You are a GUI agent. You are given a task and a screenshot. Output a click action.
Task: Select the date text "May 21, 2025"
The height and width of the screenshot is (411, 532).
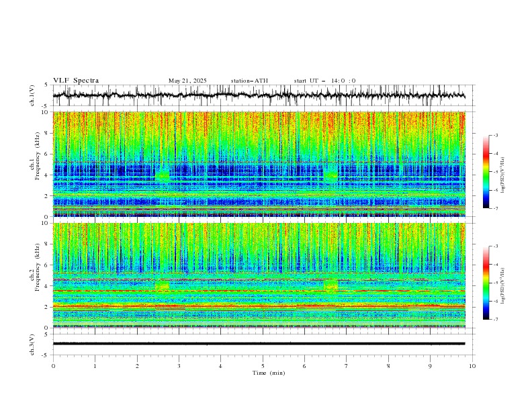[187, 81]
